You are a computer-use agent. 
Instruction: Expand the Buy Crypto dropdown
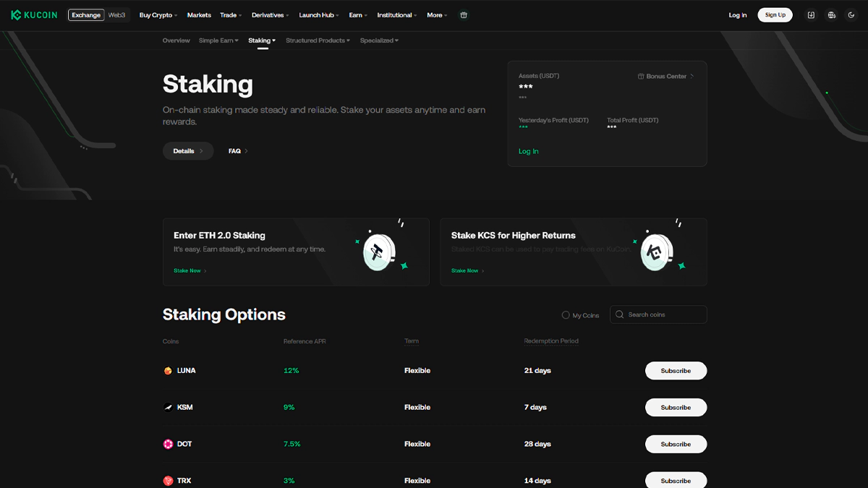tap(158, 15)
